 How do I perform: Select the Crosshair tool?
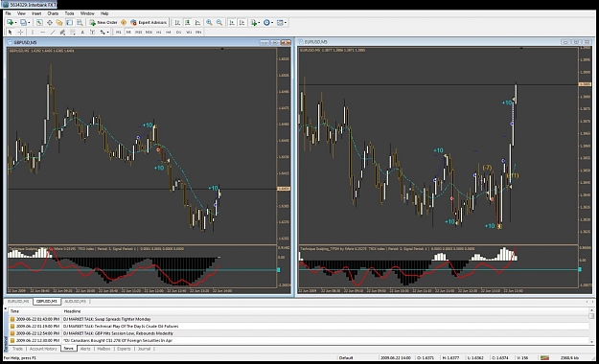pyautogui.click(x=20, y=33)
